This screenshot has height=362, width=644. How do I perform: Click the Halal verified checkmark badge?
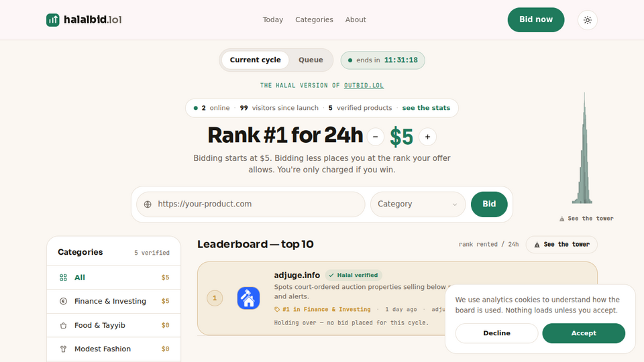click(x=354, y=275)
